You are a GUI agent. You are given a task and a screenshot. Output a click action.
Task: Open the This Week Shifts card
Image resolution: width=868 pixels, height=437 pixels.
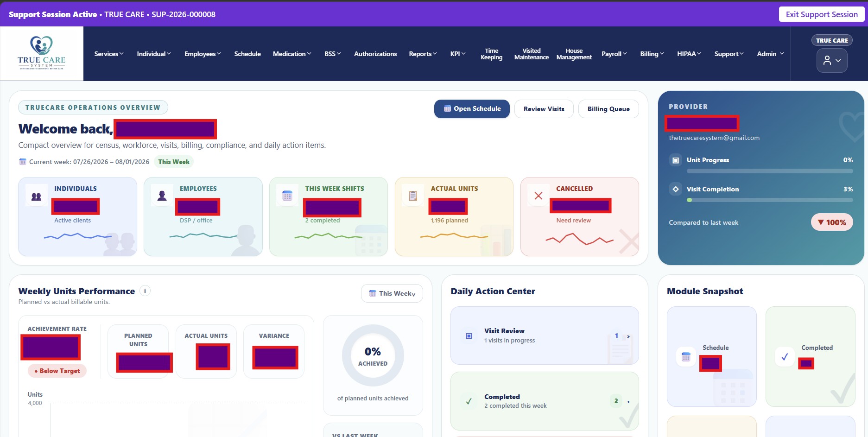tap(329, 216)
